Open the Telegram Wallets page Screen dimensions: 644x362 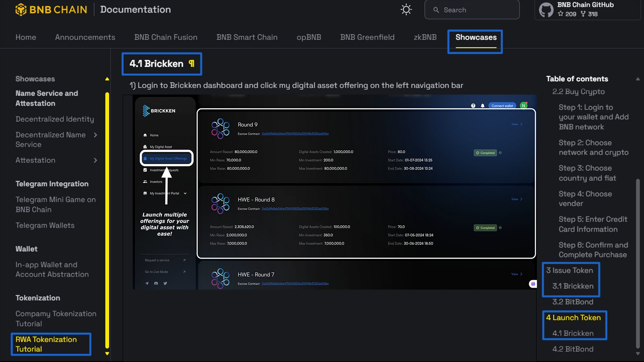point(45,226)
